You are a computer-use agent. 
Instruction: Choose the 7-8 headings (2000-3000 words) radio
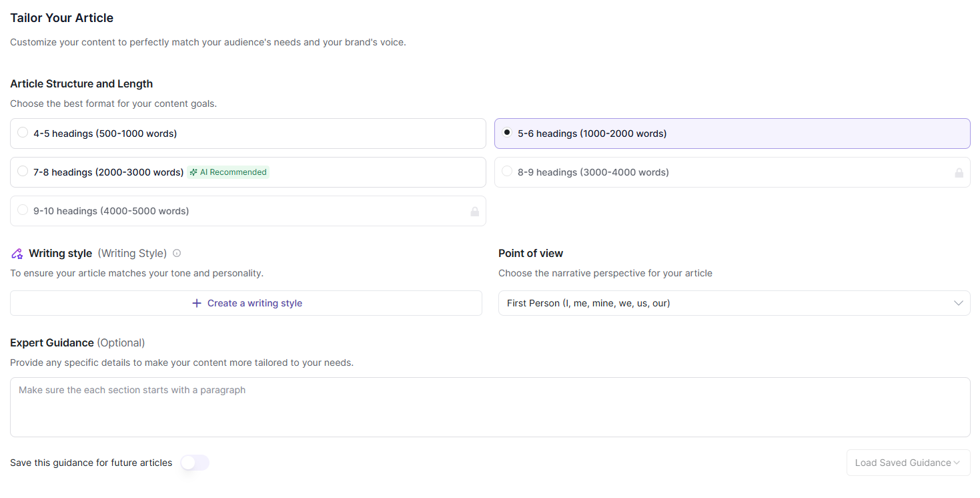click(x=23, y=172)
